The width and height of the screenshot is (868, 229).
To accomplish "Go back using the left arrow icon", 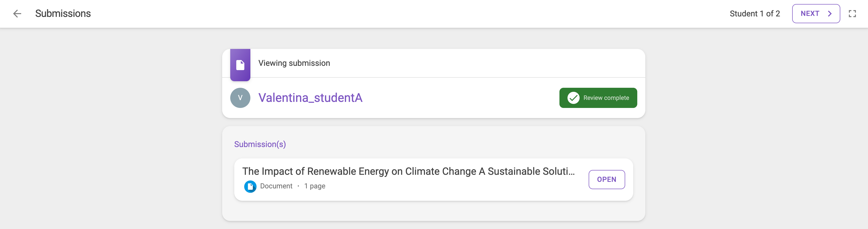I will coord(17,13).
